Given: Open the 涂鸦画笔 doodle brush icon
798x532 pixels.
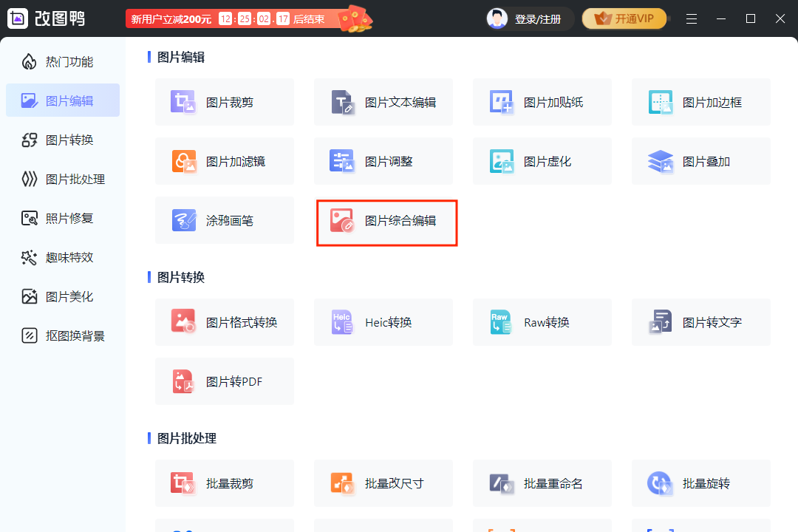Looking at the screenshot, I should coord(183,220).
